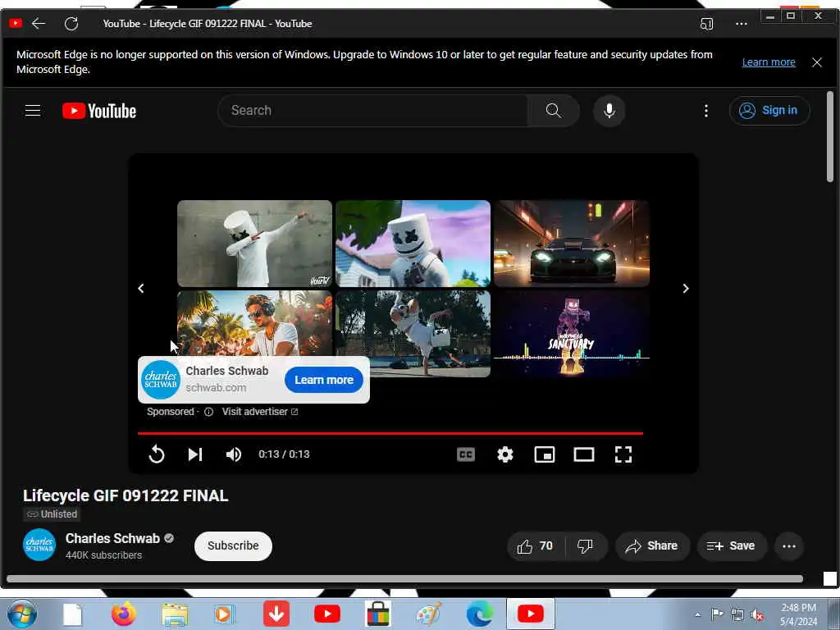
Task: Reload the page with the refresh icon
Action: tap(71, 24)
